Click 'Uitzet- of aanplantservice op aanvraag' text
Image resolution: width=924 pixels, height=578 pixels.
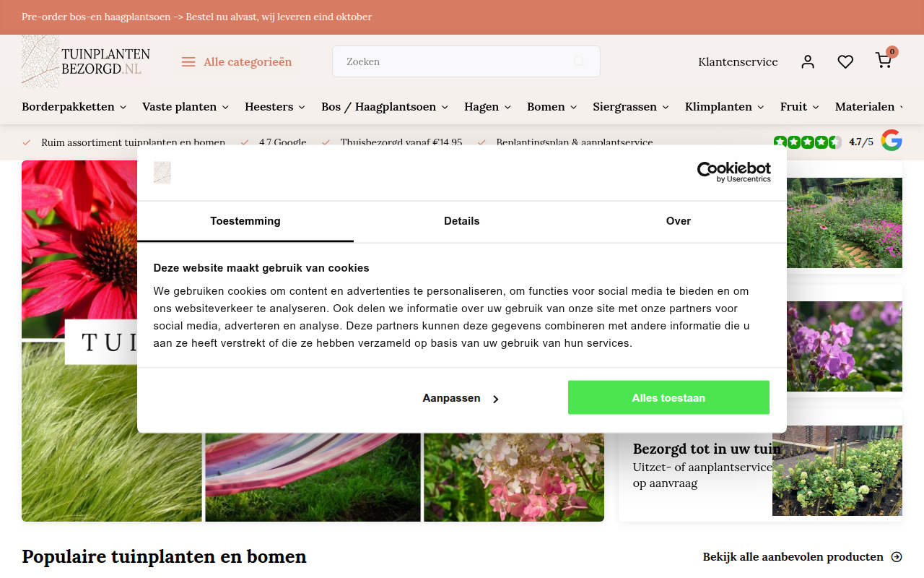702,475
